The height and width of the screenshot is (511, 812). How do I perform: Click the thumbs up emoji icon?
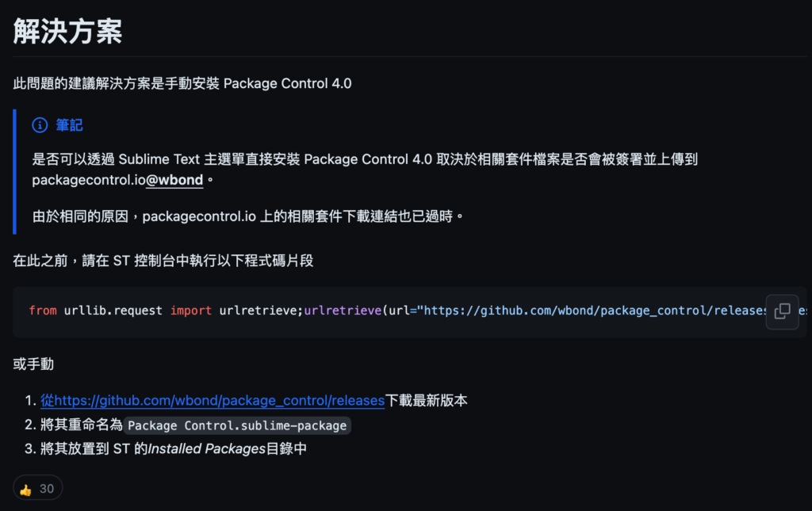26,490
